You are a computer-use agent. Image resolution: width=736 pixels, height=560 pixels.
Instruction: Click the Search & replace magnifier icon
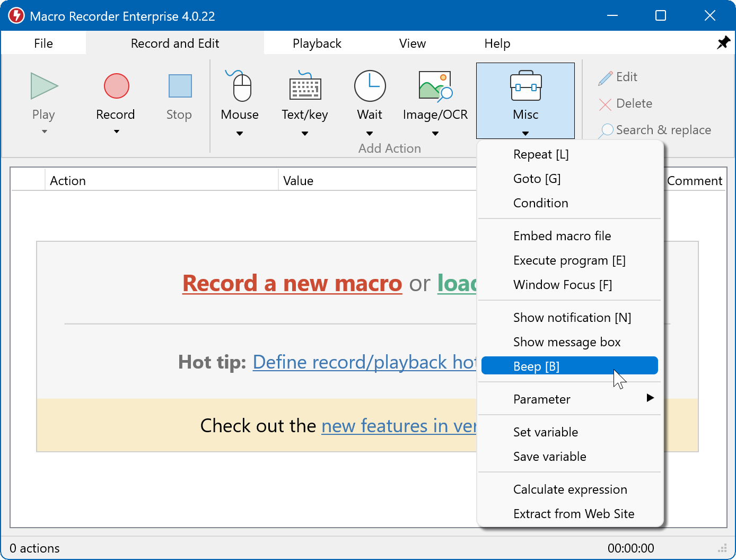click(606, 130)
